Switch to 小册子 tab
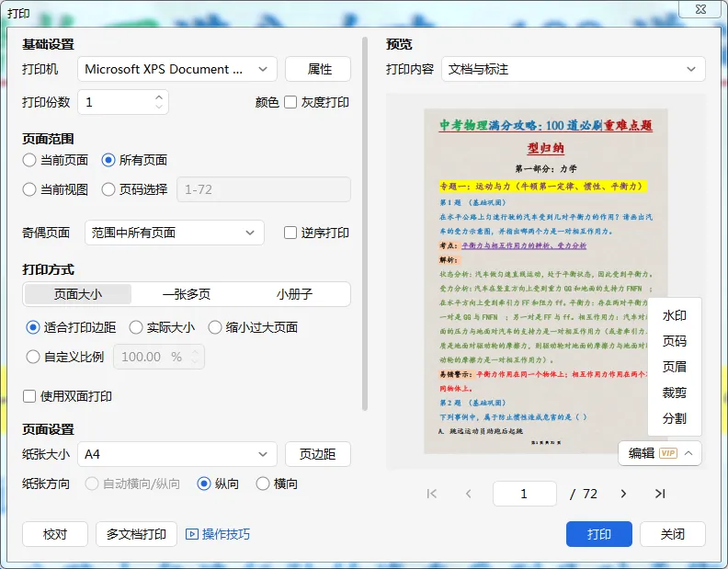Image resolution: width=728 pixels, height=569 pixels. pos(294,294)
